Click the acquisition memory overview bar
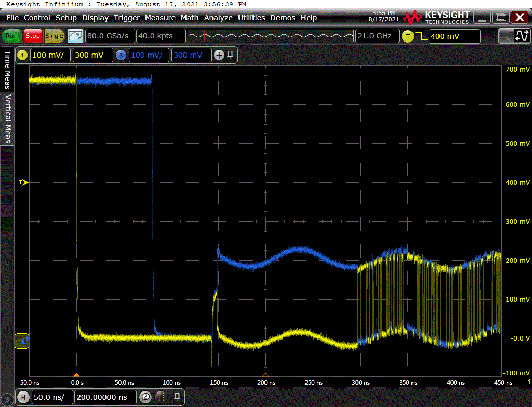 270,36
